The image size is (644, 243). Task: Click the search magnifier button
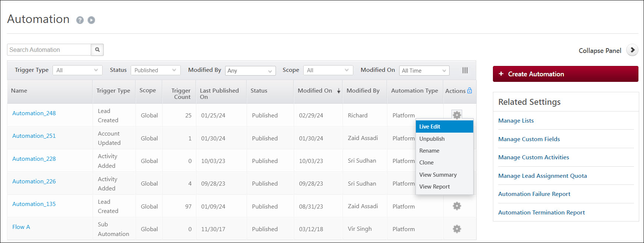(97, 50)
